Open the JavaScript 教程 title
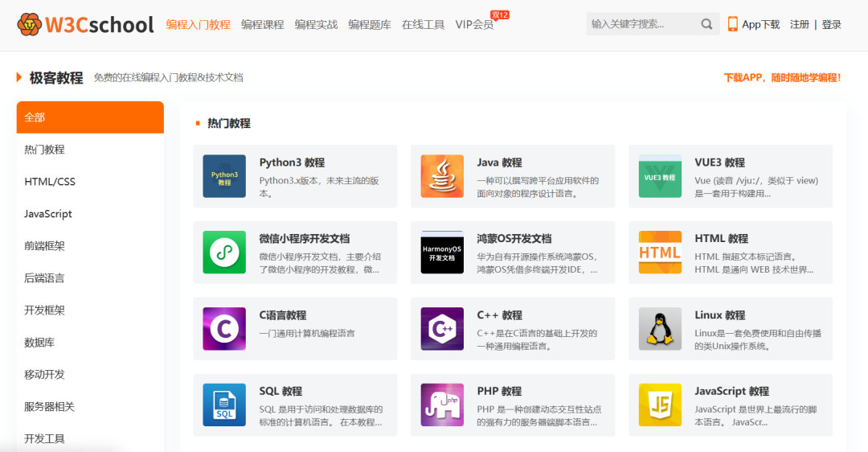868x452 pixels. [732, 391]
